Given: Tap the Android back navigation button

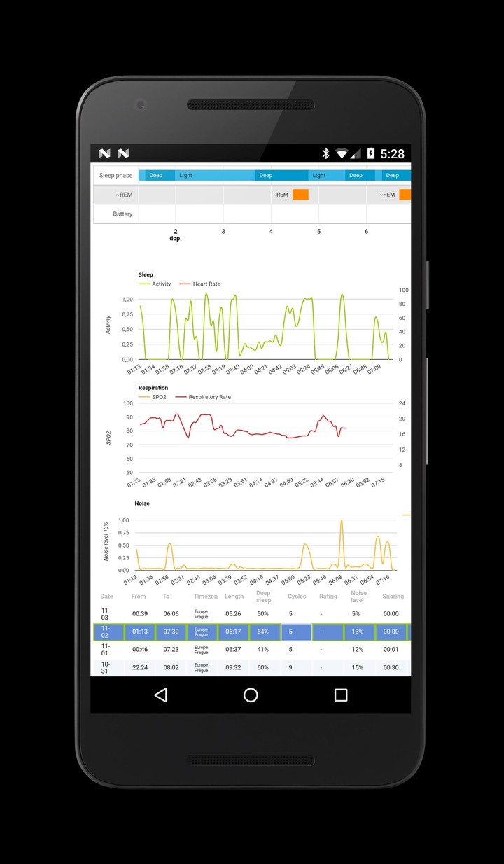Looking at the screenshot, I should tap(161, 695).
